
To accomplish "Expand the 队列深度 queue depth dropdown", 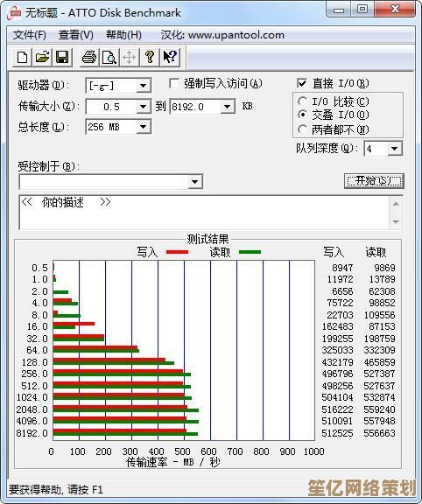I will point(395,149).
